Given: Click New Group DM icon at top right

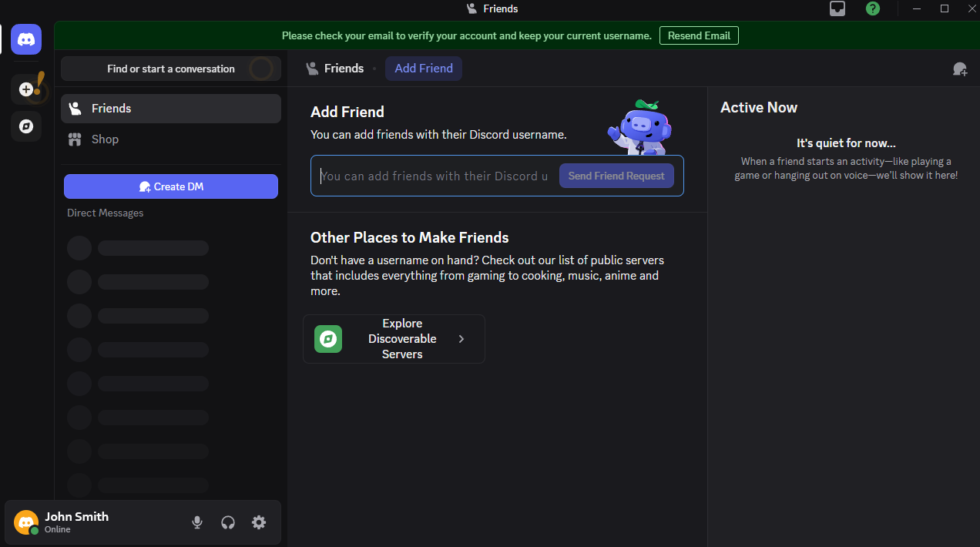Looking at the screenshot, I should (960, 69).
